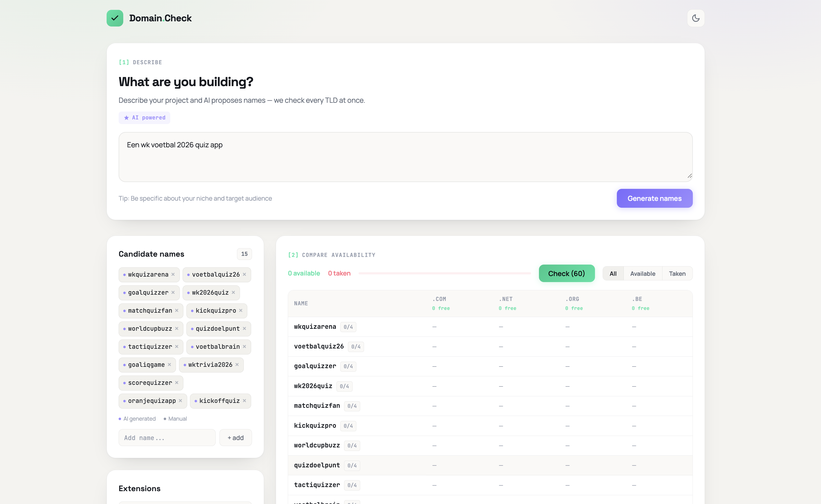
Task: Remove goaliqgame chip with its x
Action: click(169, 365)
